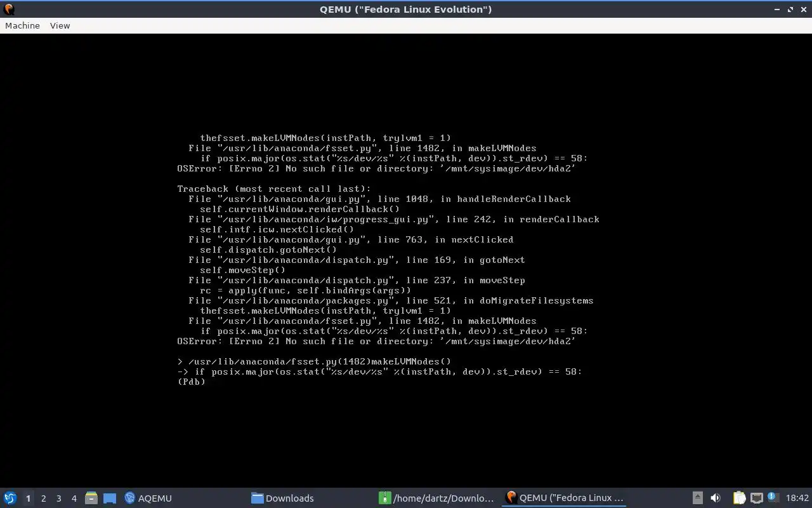Switch to workspace 2
Image resolution: width=812 pixels, height=508 pixels.
[43, 498]
